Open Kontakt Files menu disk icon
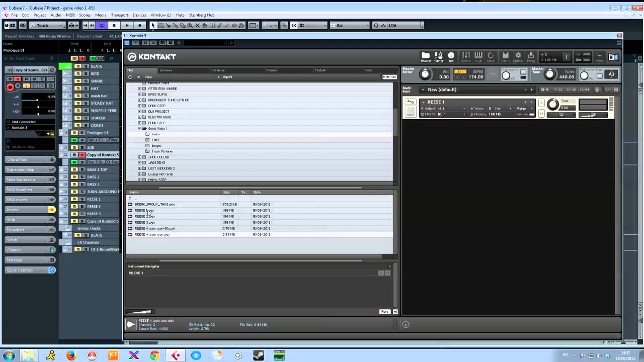 point(505,57)
